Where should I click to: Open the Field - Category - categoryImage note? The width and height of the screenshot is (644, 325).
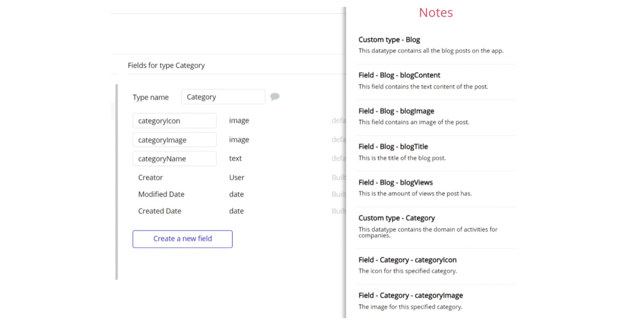(x=410, y=296)
